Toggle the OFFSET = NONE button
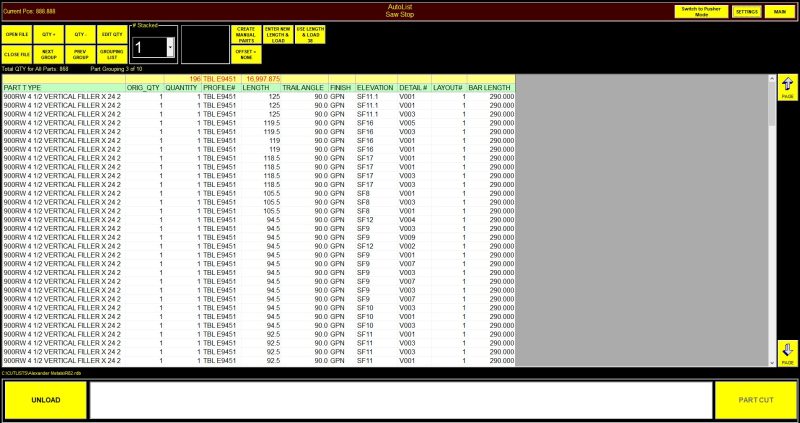 tap(245, 54)
